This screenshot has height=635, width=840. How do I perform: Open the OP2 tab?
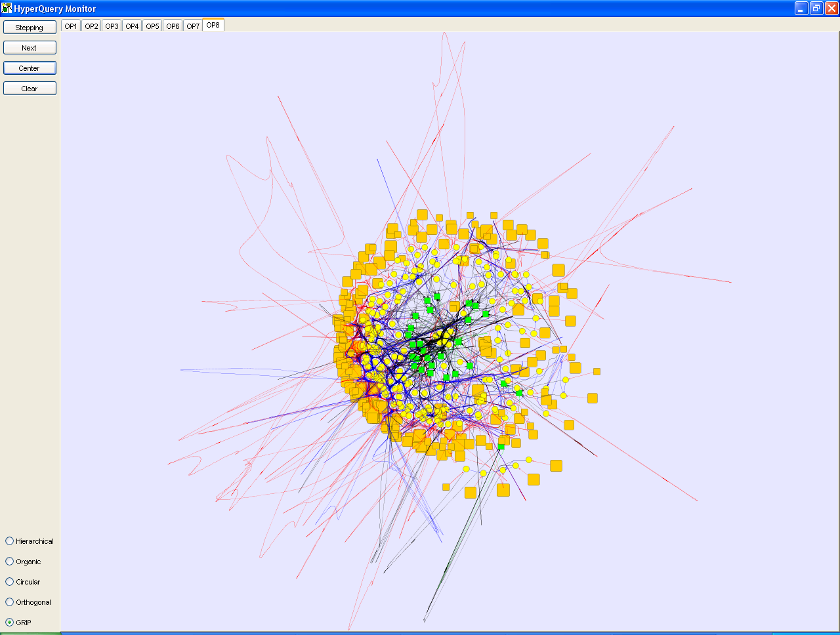pos(91,26)
